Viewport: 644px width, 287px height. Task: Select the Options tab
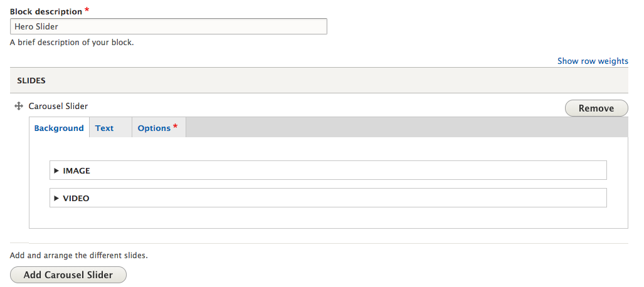tap(159, 128)
